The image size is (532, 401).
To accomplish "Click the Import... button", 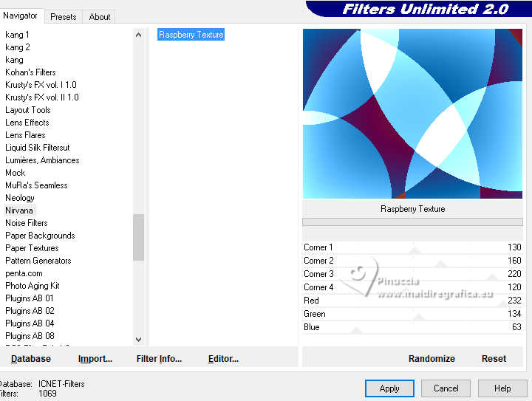I will [95, 358].
